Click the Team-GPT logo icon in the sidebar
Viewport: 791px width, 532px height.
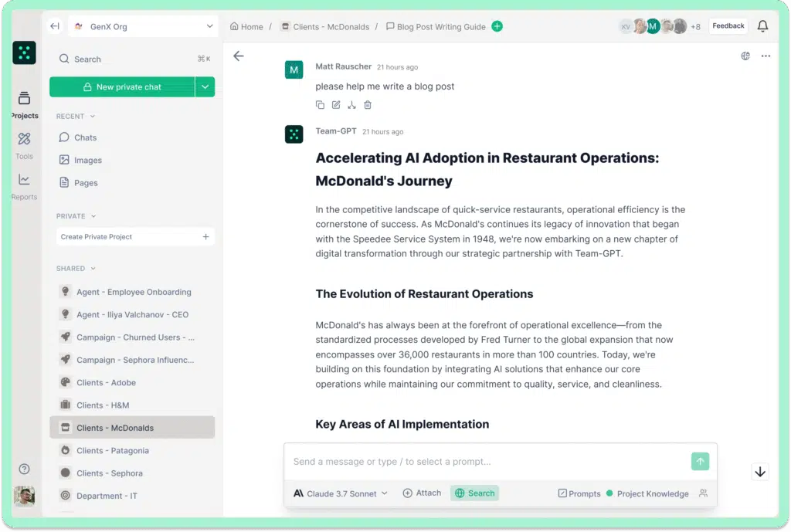(24, 53)
